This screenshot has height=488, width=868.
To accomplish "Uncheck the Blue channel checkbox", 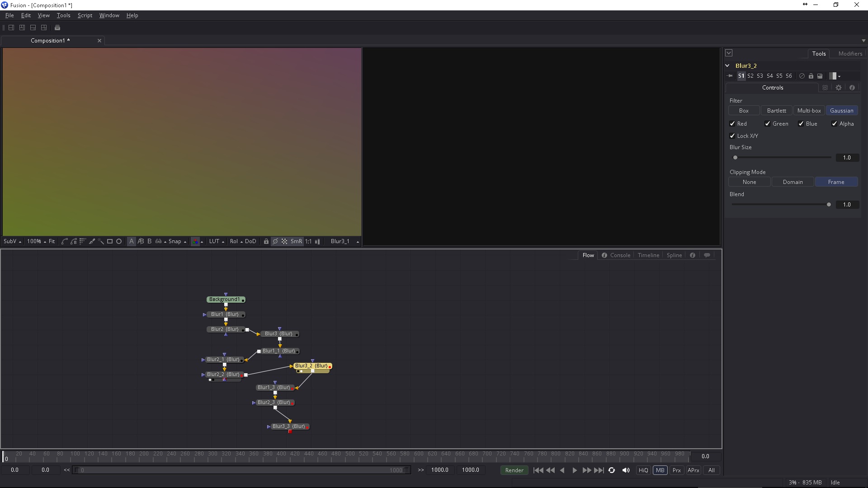I will [x=801, y=124].
